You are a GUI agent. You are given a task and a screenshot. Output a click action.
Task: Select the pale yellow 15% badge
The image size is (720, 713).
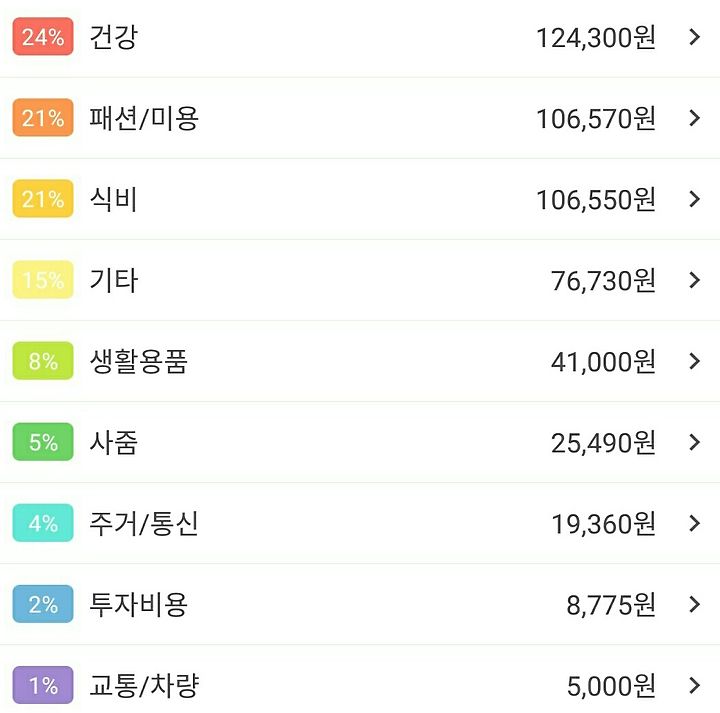[x=43, y=280]
